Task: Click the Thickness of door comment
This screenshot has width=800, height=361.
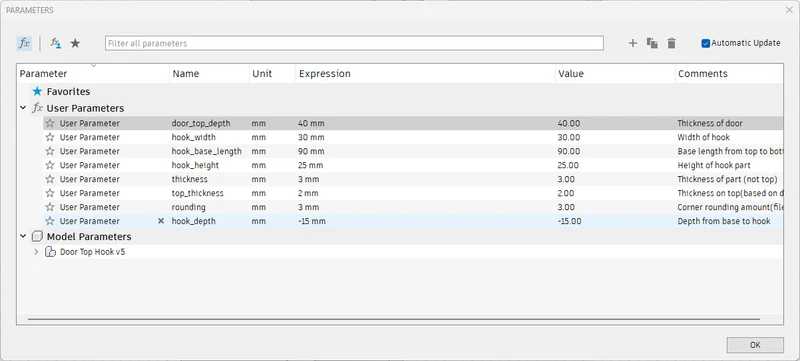Action: 710,123
